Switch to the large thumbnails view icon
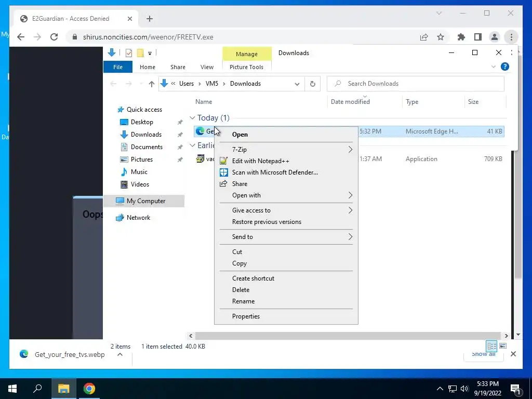The width and height of the screenshot is (532, 399). click(503, 345)
